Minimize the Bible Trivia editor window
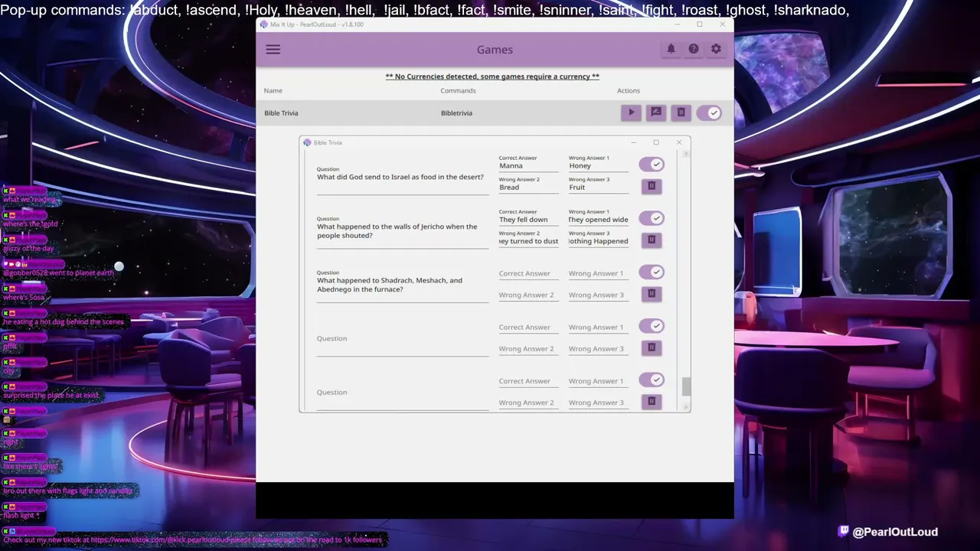This screenshot has width=980, height=551. coord(633,142)
